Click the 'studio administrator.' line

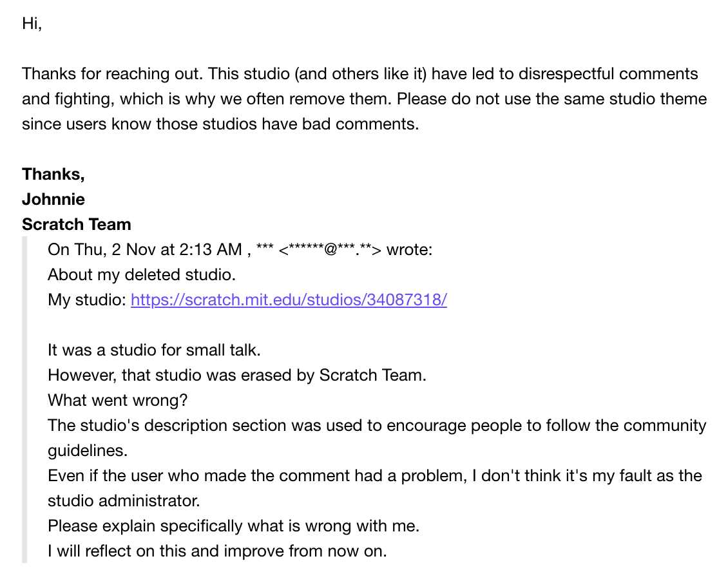[x=124, y=500]
